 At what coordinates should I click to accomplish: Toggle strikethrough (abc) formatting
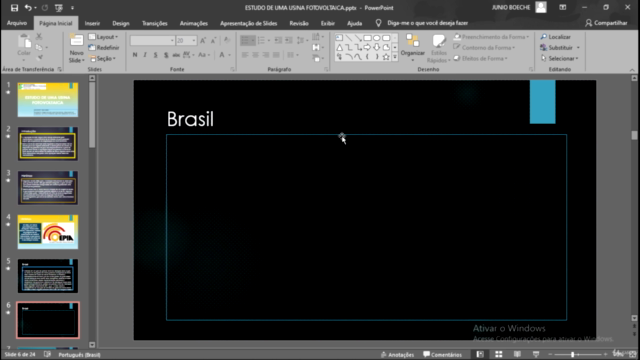pyautogui.click(x=176, y=55)
